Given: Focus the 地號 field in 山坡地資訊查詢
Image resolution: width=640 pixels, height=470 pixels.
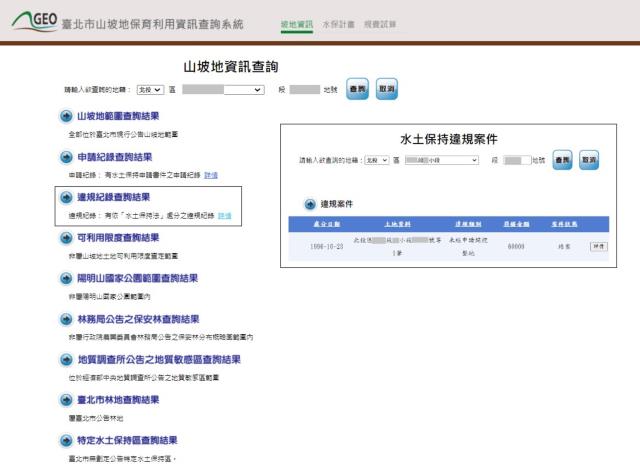Looking at the screenshot, I should (x=304, y=90).
